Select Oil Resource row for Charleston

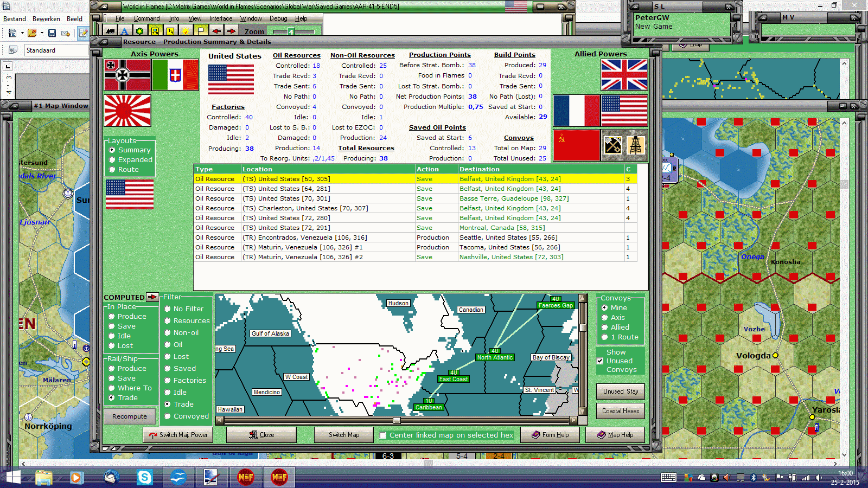pos(415,208)
